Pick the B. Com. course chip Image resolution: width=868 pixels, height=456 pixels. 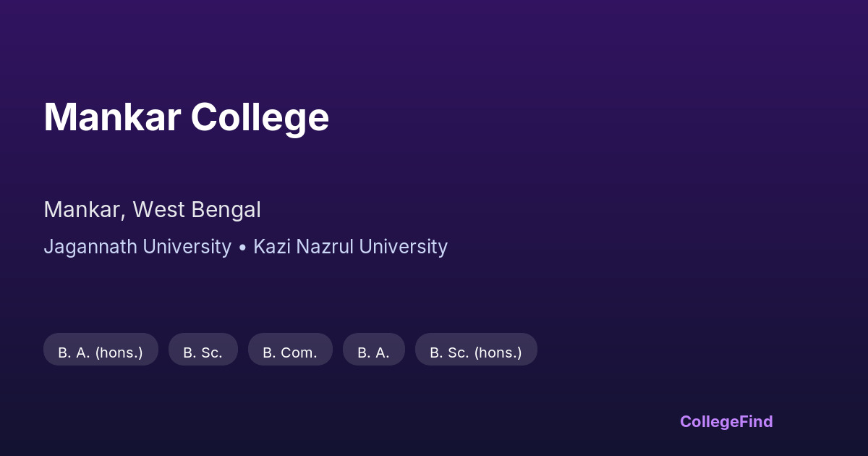(x=290, y=352)
